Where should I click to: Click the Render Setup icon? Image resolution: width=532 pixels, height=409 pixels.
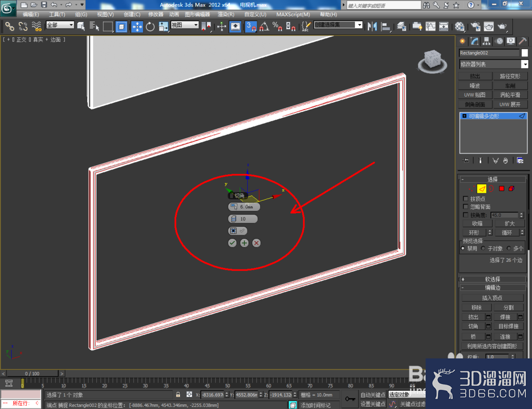[x=475, y=27]
